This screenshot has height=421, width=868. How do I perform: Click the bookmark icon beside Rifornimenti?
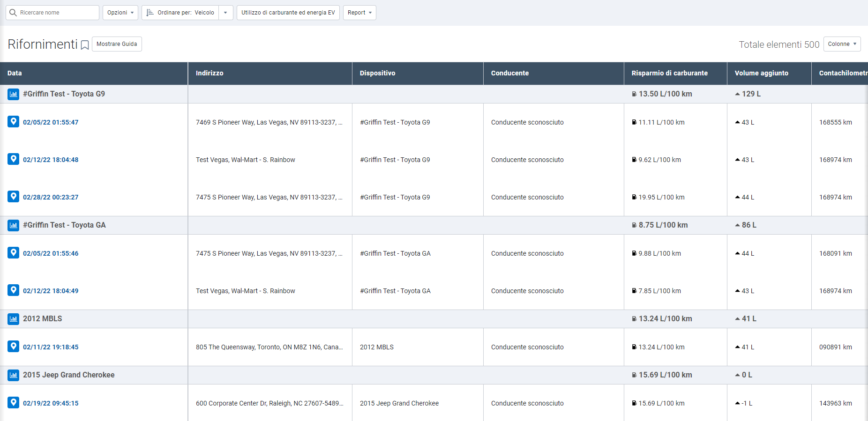[85, 45]
